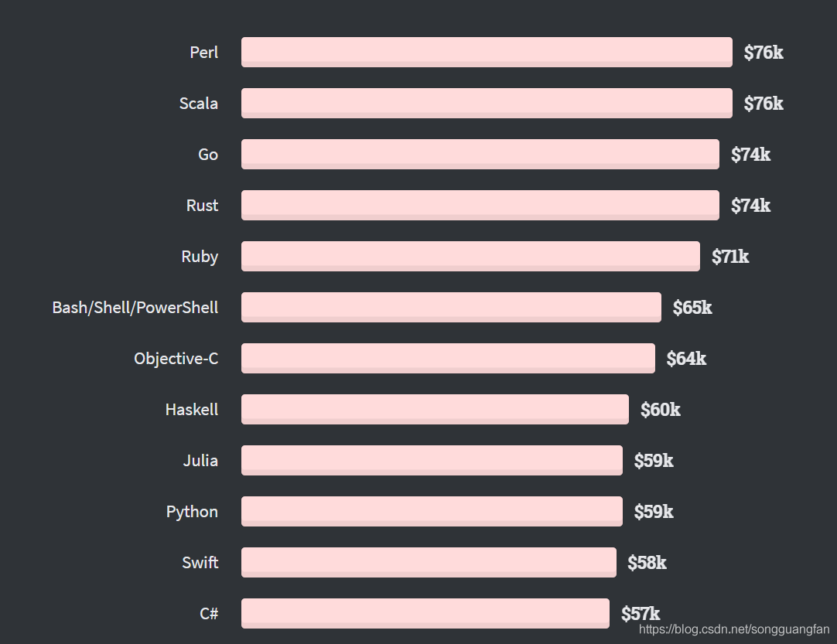
Task: Open the blog.csdn.net watermark link
Action: point(735,629)
